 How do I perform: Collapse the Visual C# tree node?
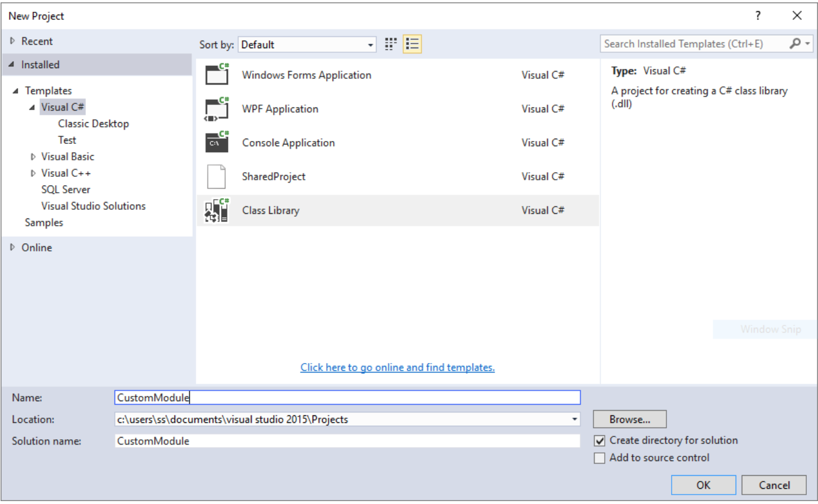pyautogui.click(x=32, y=107)
